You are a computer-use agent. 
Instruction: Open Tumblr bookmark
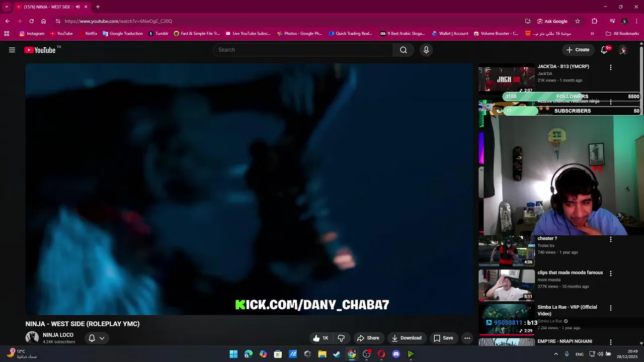[158, 34]
